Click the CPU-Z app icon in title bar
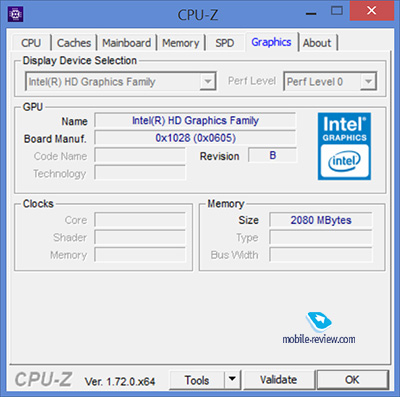The image size is (400, 397). pyautogui.click(x=15, y=14)
